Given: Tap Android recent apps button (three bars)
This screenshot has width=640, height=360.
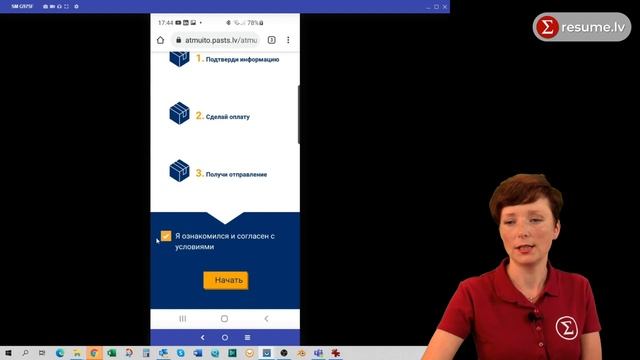Looking at the screenshot, I should [183, 318].
